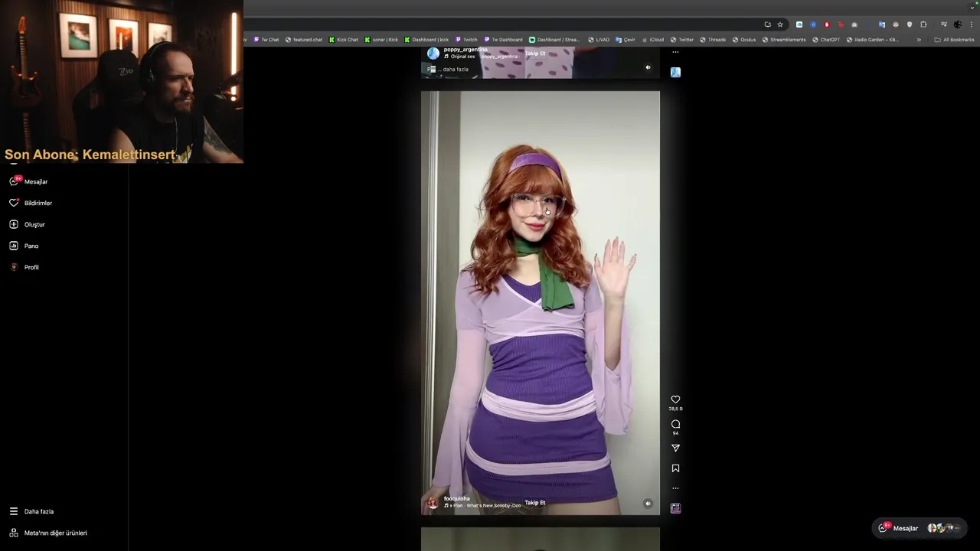980x551 pixels.
Task: Open the Tw Dashboard bookmark
Action: click(x=503, y=40)
